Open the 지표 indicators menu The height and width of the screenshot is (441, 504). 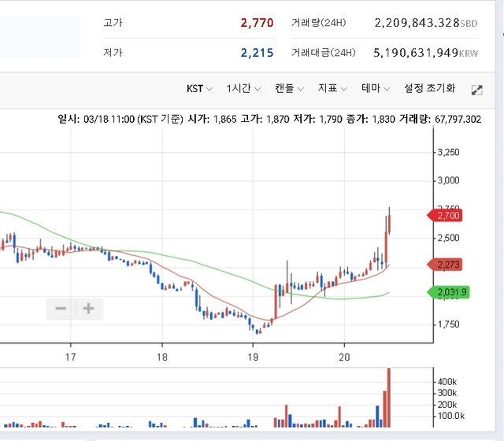coord(332,88)
